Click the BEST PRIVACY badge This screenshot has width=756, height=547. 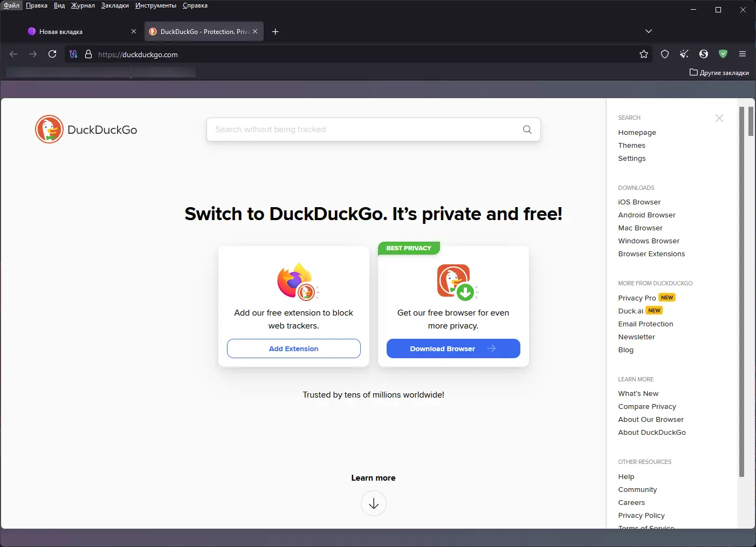click(x=409, y=248)
